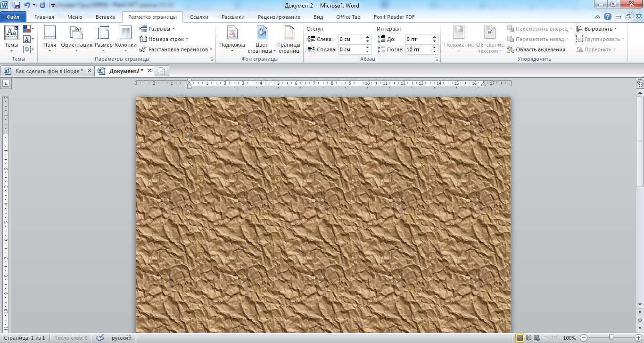Screen dimensions: 644x343
Task: Close the 'Как сделать фон в Ворде' tab
Action: pyautogui.click(x=90, y=71)
